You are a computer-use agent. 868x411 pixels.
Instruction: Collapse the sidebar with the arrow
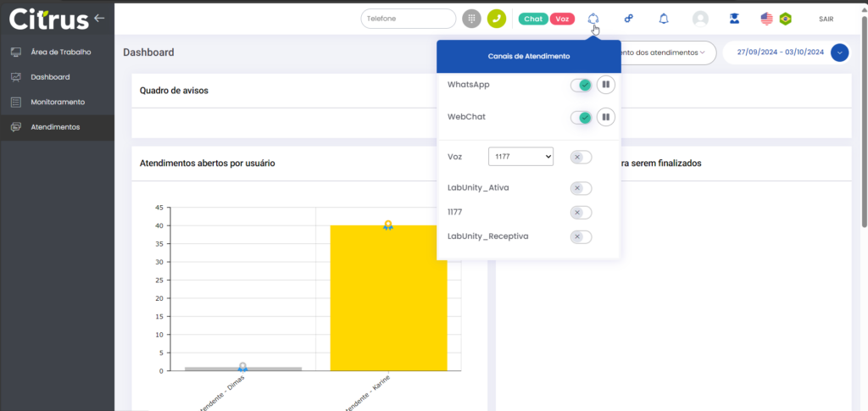100,18
